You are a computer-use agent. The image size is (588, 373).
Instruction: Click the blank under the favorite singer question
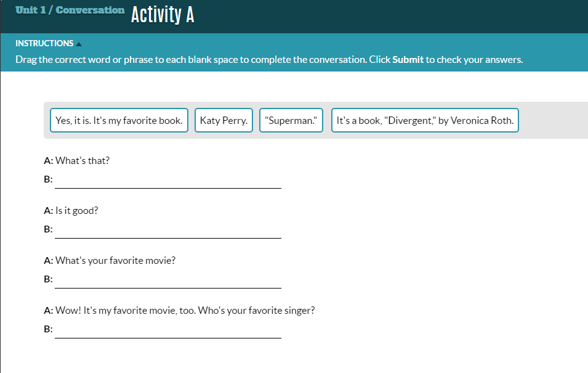[x=168, y=329]
